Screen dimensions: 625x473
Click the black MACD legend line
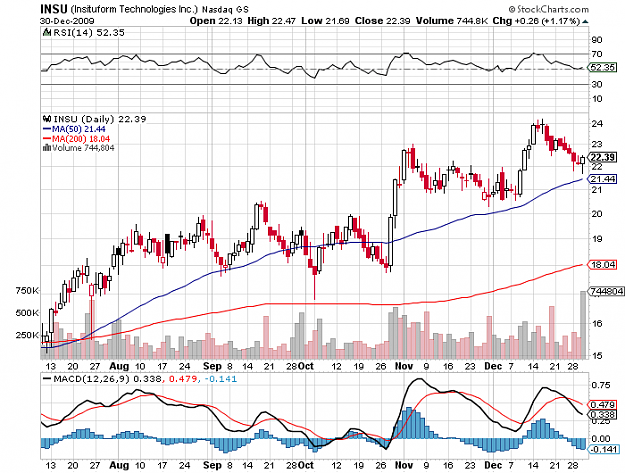point(47,379)
